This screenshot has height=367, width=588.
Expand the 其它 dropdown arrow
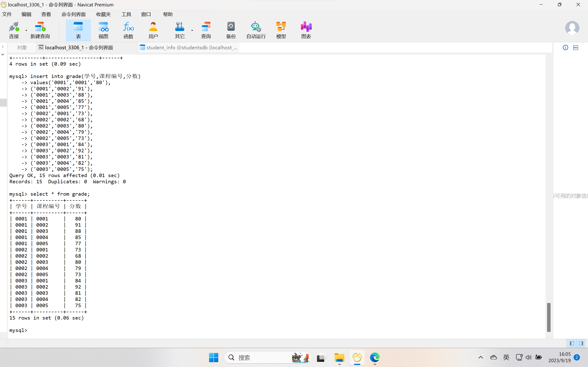coord(192,31)
